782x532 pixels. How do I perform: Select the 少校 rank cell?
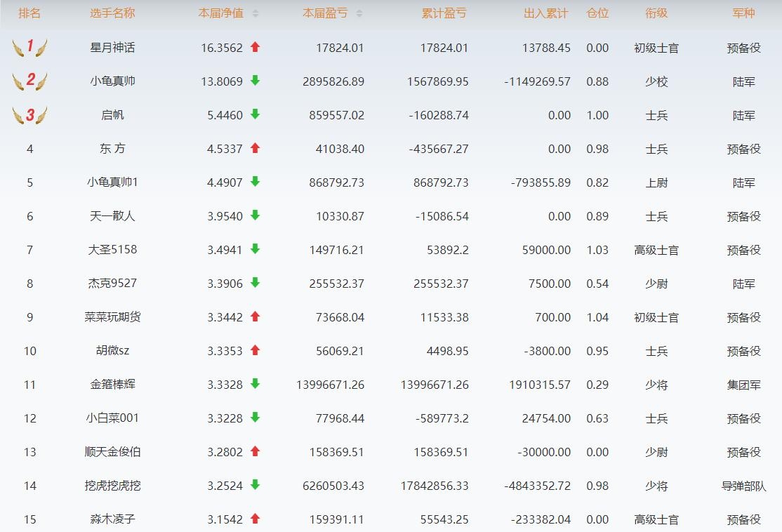656,81
